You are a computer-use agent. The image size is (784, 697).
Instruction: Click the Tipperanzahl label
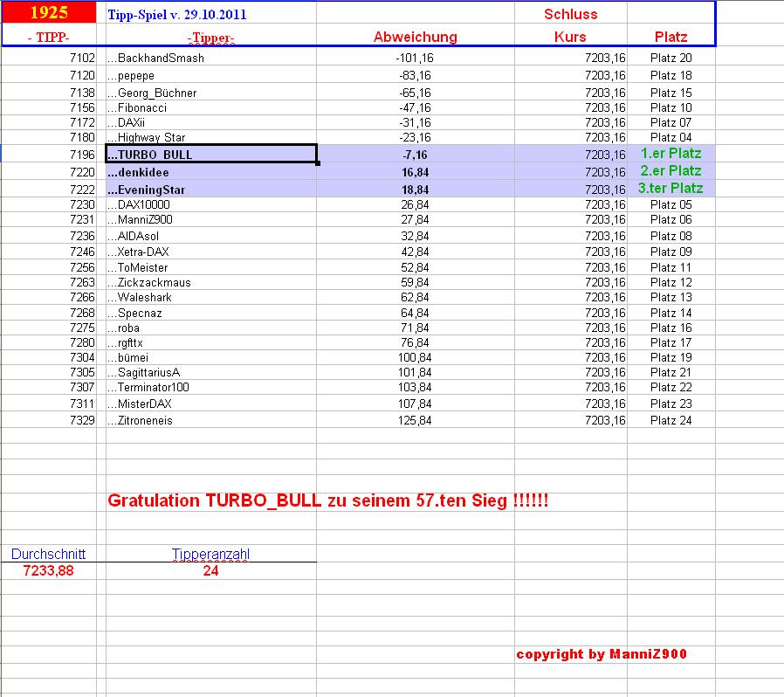tap(212, 553)
